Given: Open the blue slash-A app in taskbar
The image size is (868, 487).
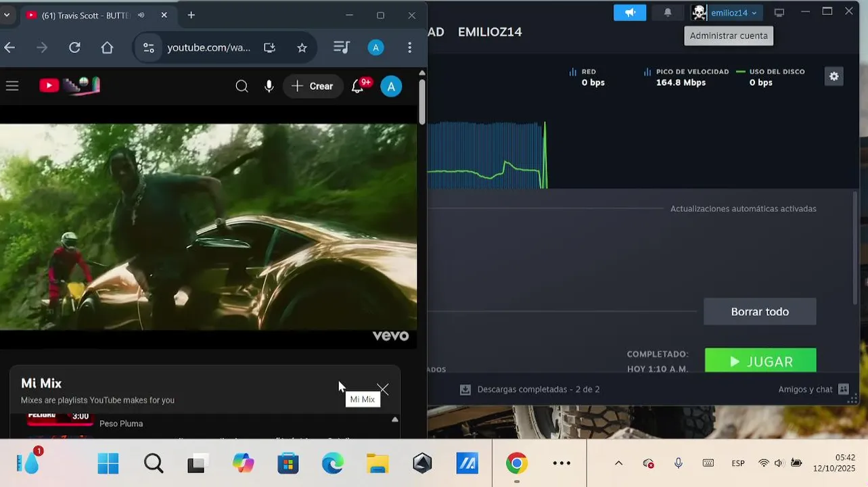Looking at the screenshot, I should [x=467, y=463].
